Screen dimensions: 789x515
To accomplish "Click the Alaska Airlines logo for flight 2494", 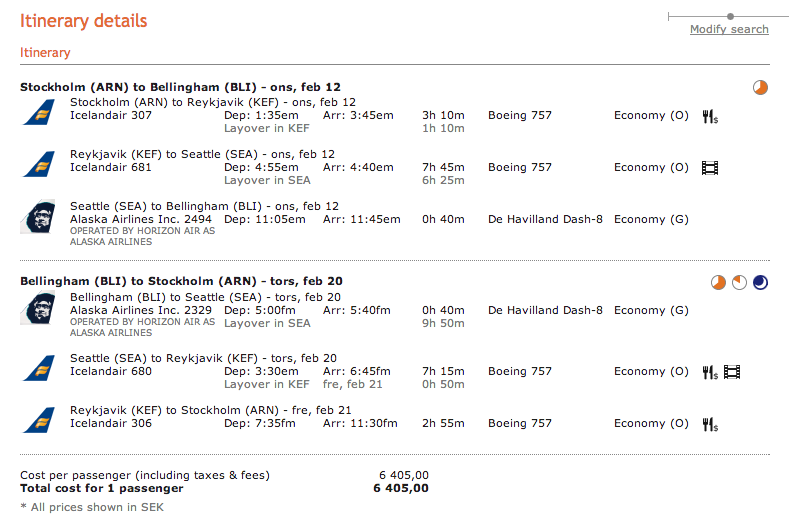I will (x=39, y=217).
